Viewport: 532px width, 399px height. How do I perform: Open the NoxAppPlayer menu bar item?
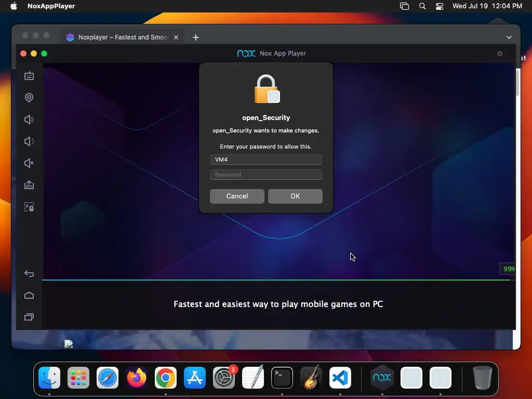coord(51,6)
